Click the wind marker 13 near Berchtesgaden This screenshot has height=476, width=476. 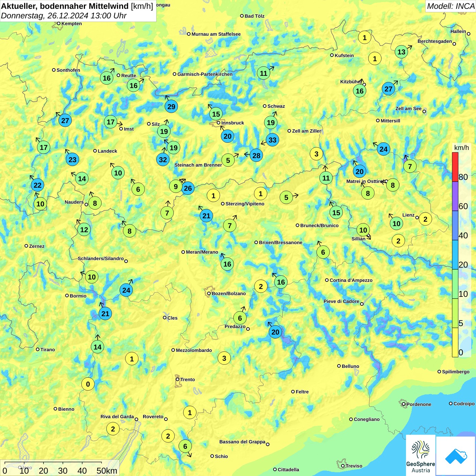click(402, 52)
